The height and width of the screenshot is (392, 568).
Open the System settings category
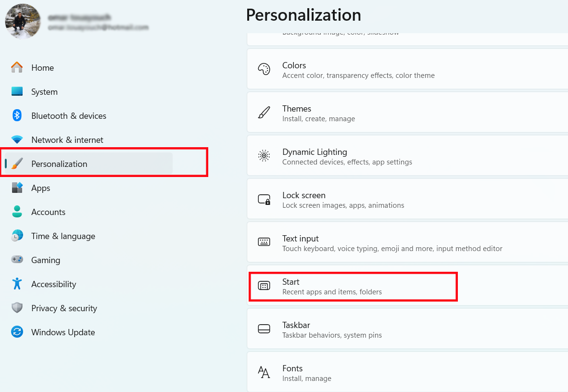click(x=44, y=92)
